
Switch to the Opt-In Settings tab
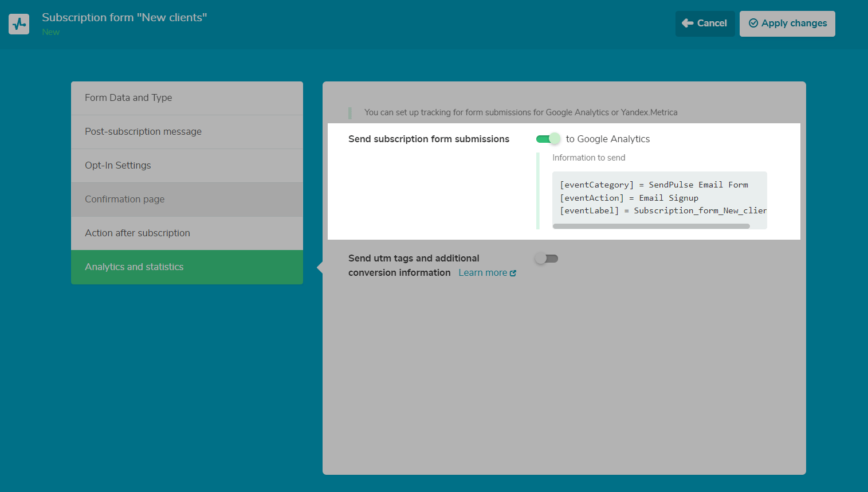tap(187, 166)
